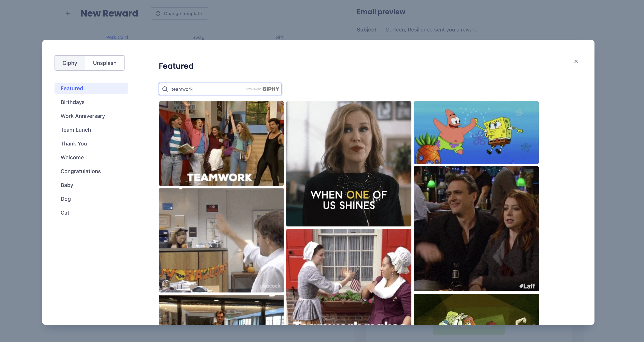Click the Congratulations sidebar item

coord(81,171)
